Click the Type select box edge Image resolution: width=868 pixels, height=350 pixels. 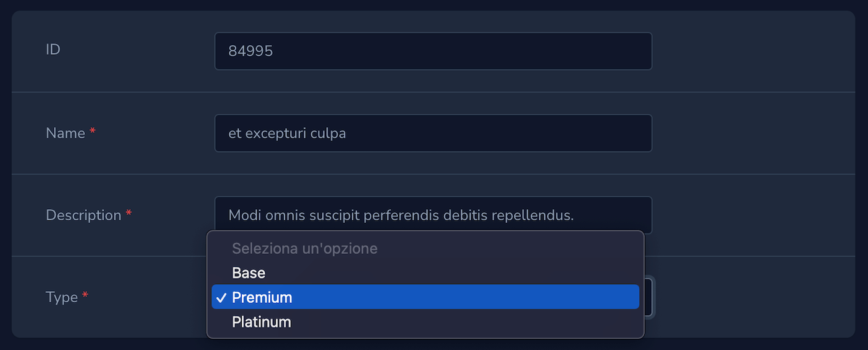(649, 297)
